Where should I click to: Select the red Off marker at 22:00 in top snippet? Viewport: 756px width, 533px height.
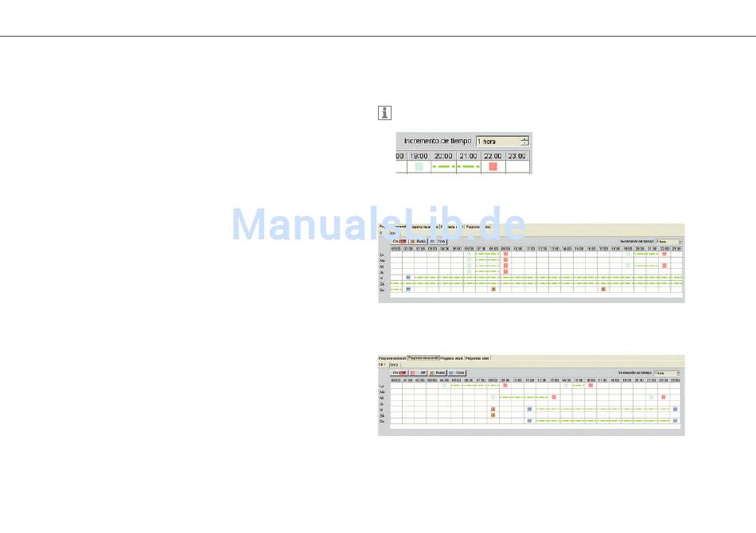click(x=493, y=166)
